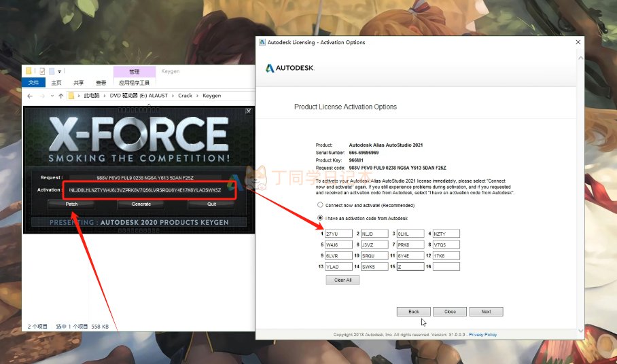Click activation code box 10 containing SRQU
617x364 pixels.
click(x=374, y=255)
